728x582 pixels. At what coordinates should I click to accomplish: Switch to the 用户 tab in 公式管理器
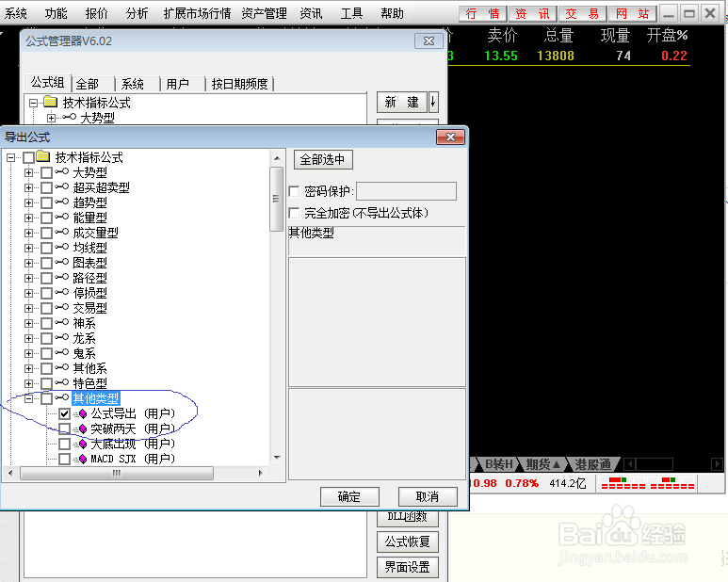point(177,84)
